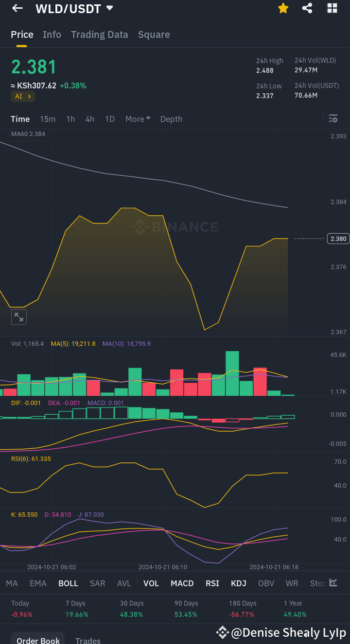This screenshot has height=644, width=350.
Task: Toggle the EMA indicator
Action: click(38, 583)
